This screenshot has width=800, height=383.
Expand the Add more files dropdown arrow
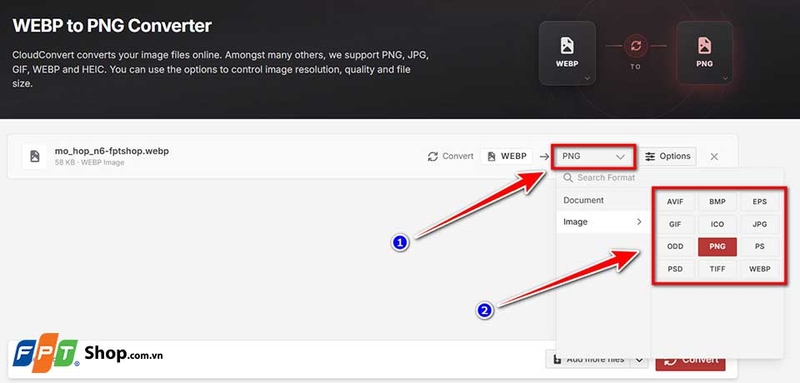click(x=639, y=361)
